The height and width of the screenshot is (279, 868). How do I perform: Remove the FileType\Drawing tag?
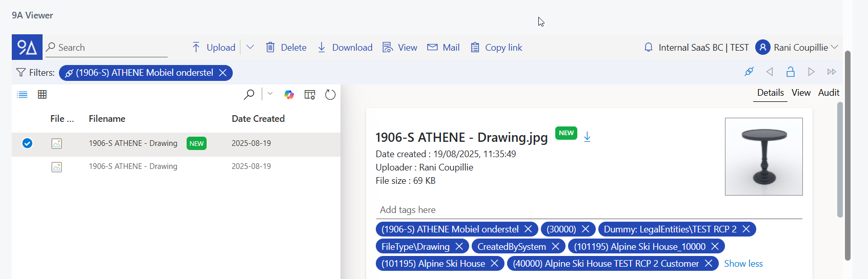[459, 247]
